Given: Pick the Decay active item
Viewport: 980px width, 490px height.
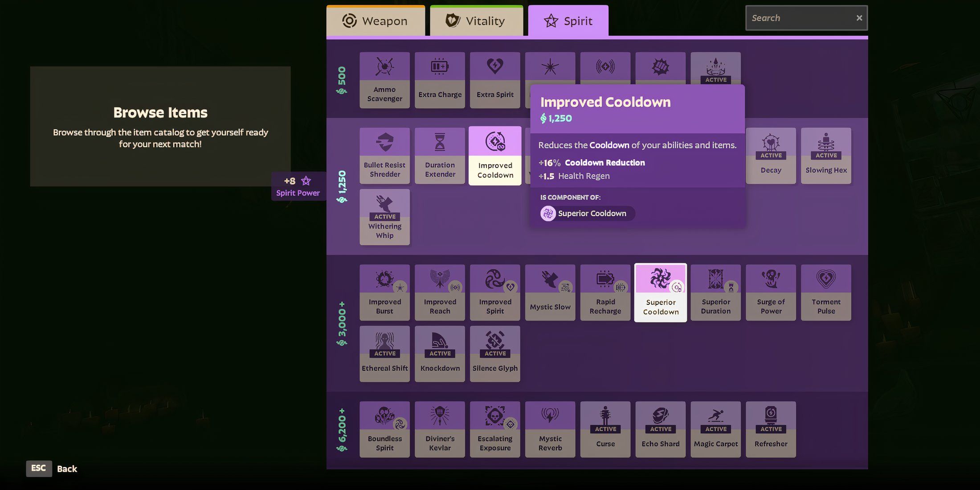Looking at the screenshot, I should [x=771, y=156].
